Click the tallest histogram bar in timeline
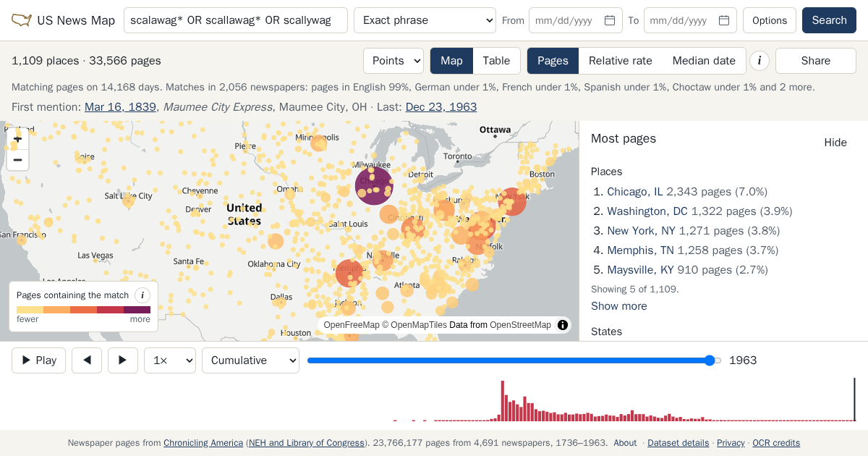The image size is (868, 456). tap(503, 401)
